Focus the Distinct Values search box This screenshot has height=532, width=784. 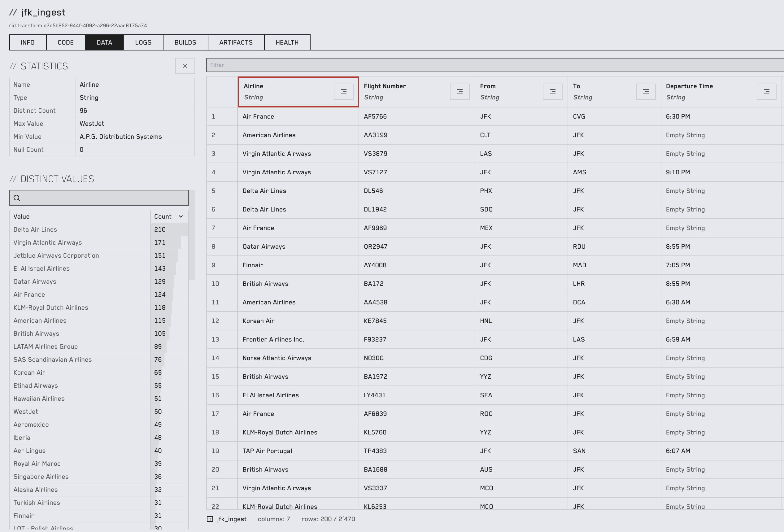(x=99, y=198)
